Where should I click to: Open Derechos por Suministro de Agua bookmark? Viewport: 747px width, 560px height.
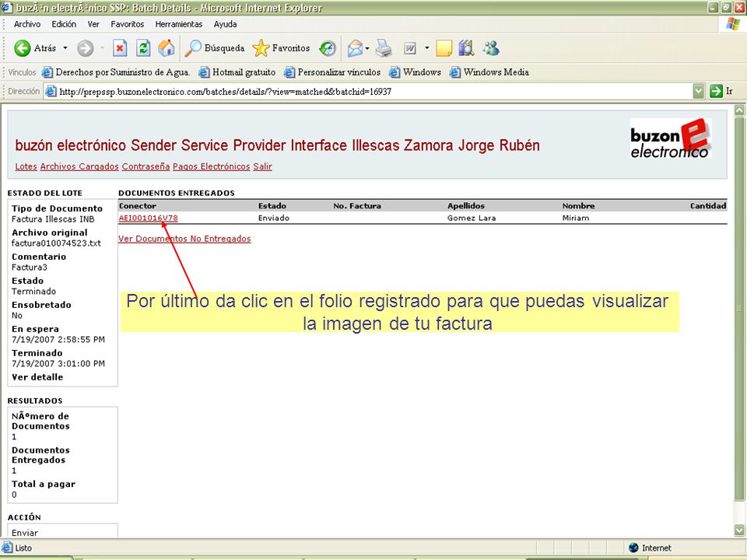point(116,72)
